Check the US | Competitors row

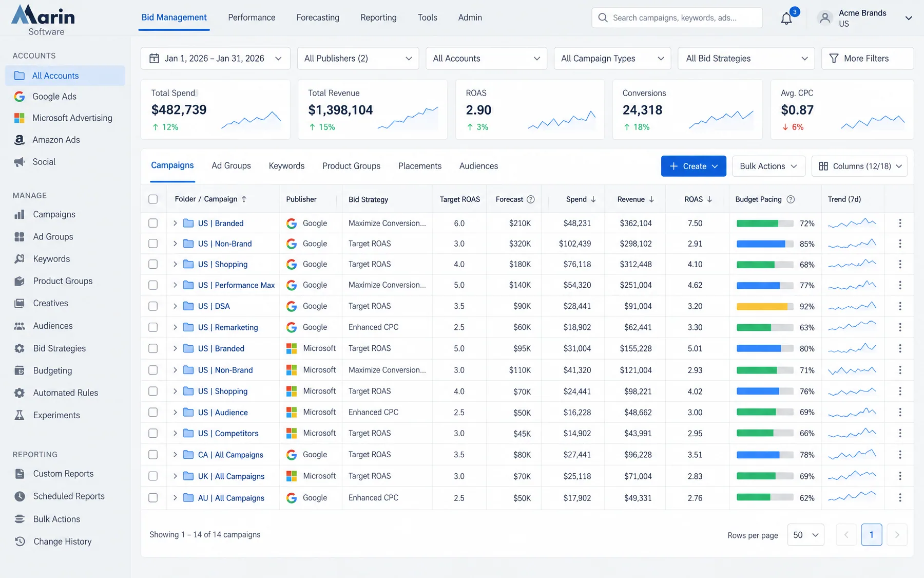tap(153, 434)
